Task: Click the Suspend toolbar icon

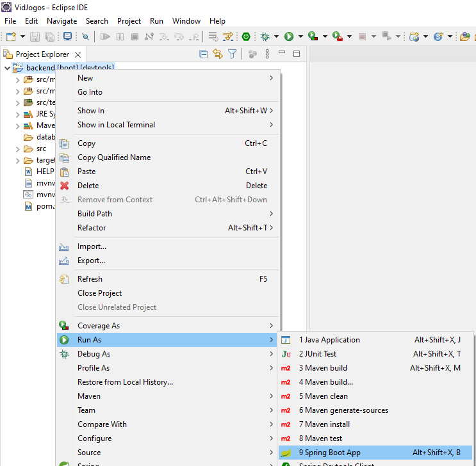Action: click(120, 36)
